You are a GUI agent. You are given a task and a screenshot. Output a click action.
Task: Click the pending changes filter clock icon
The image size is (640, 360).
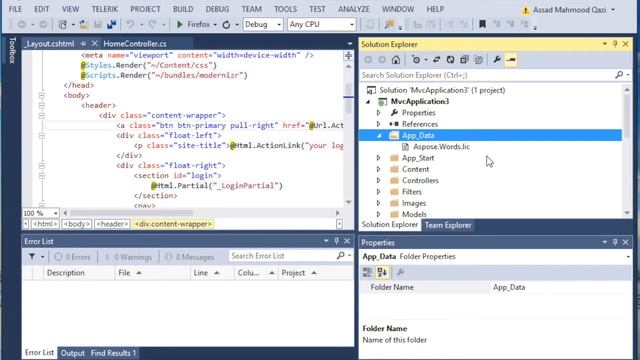(416, 60)
